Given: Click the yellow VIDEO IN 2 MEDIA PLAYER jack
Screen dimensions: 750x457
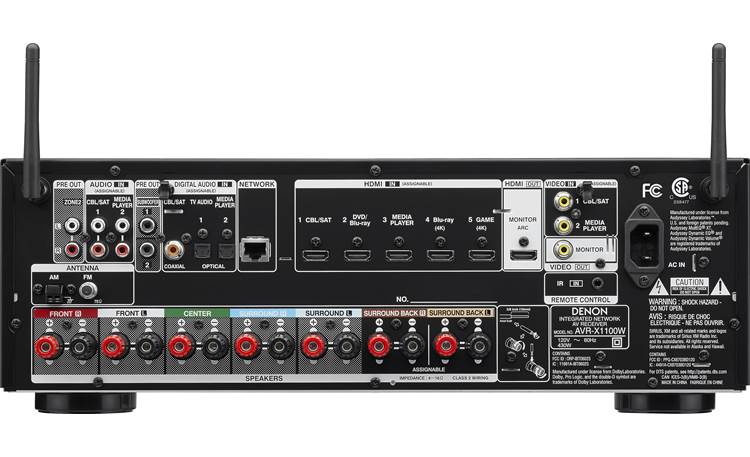Looking at the screenshot, I should [x=563, y=225].
